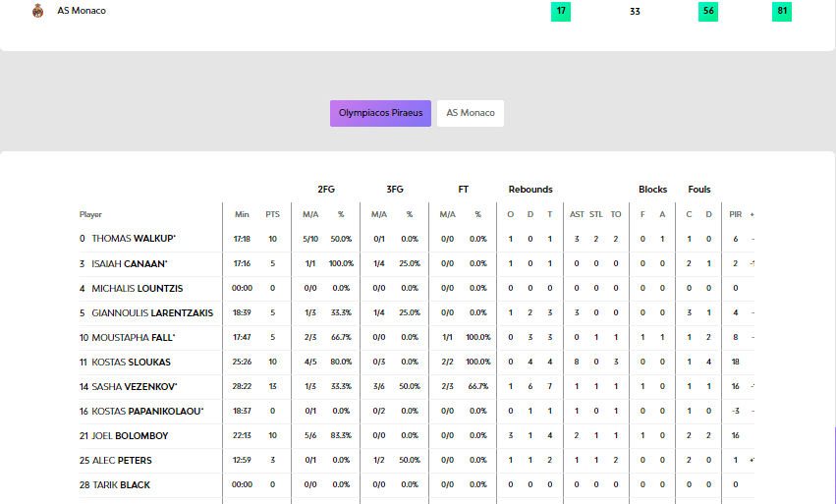Viewport: 836px width, 504px height.
Task: Click on Tarik Black's name
Action: [121, 484]
